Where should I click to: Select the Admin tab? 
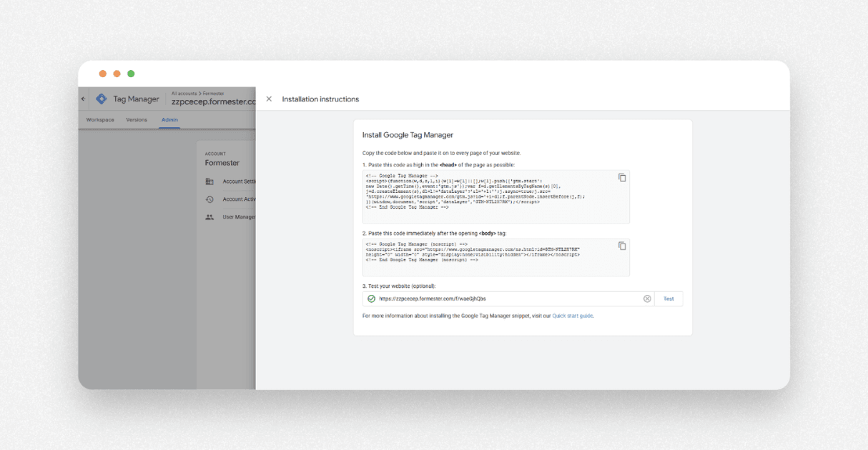(x=169, y=120)
